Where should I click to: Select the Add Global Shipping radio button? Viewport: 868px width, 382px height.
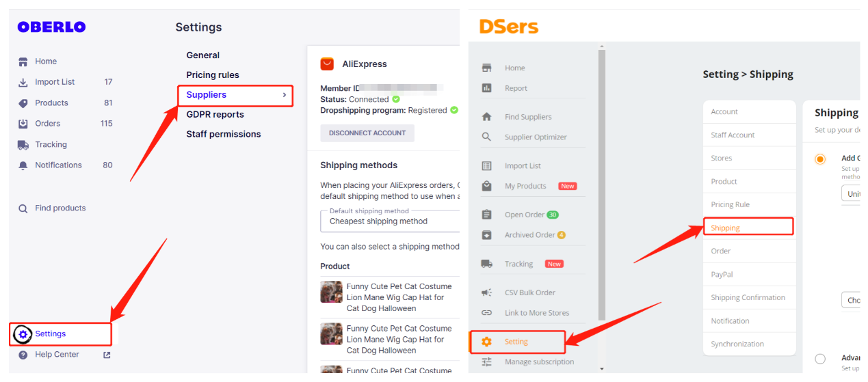point(820,159)
